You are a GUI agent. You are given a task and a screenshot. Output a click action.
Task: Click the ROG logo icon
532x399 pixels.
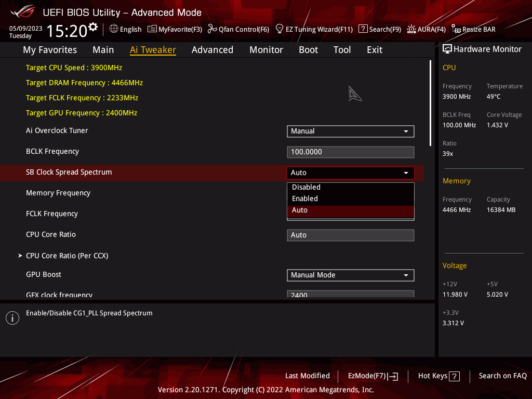(23, 12)
